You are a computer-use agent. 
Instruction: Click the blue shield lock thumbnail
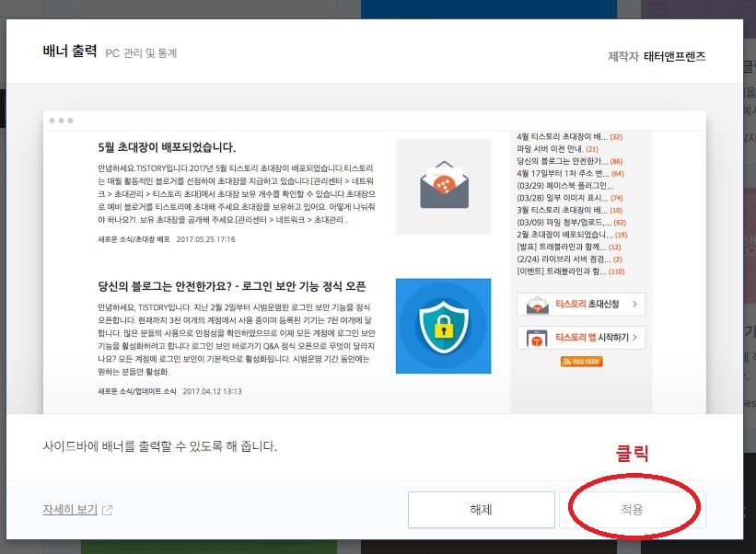[x=443, y=326]
